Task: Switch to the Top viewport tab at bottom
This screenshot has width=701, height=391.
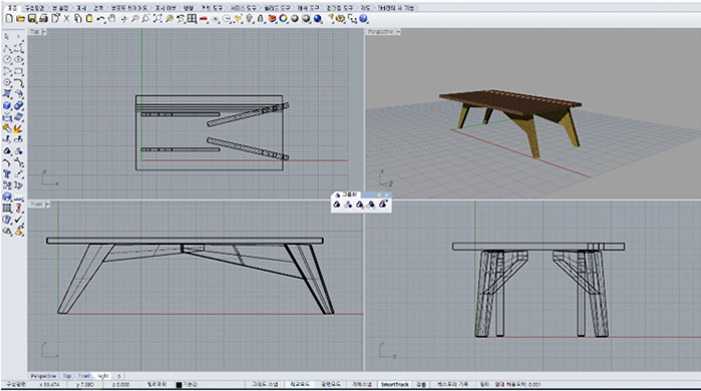Action: 67,376
